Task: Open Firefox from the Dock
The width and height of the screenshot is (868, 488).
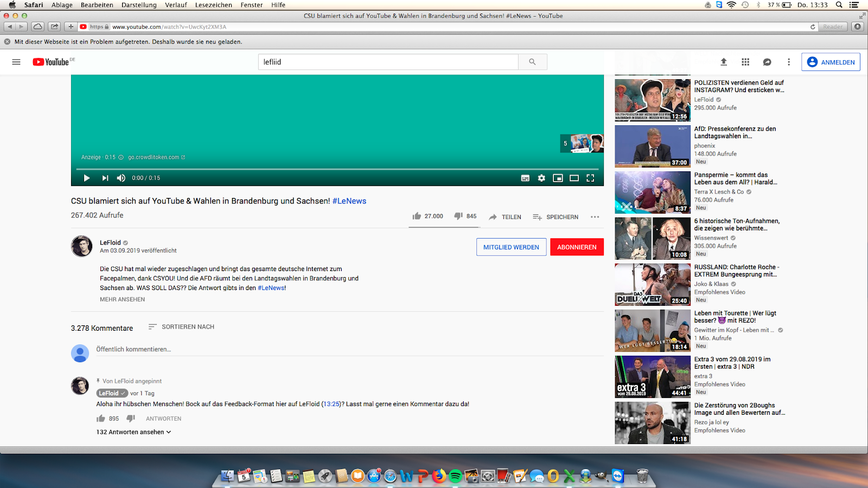Action: click(439, 476)
